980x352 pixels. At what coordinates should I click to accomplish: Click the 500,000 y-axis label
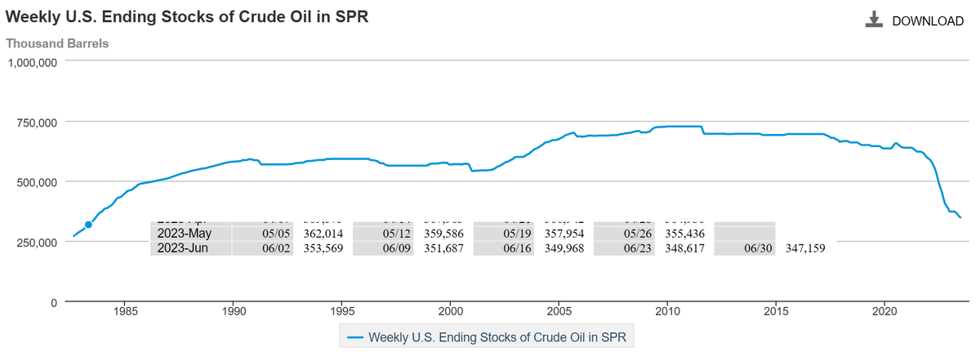(x=37, y=182)
